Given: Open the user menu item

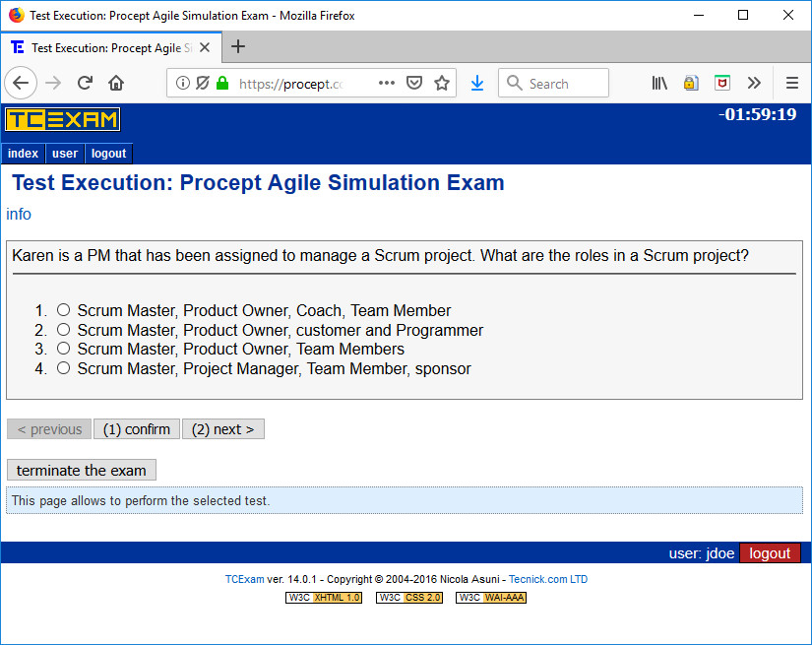Looking at the screenshot, I should point(65,154).
